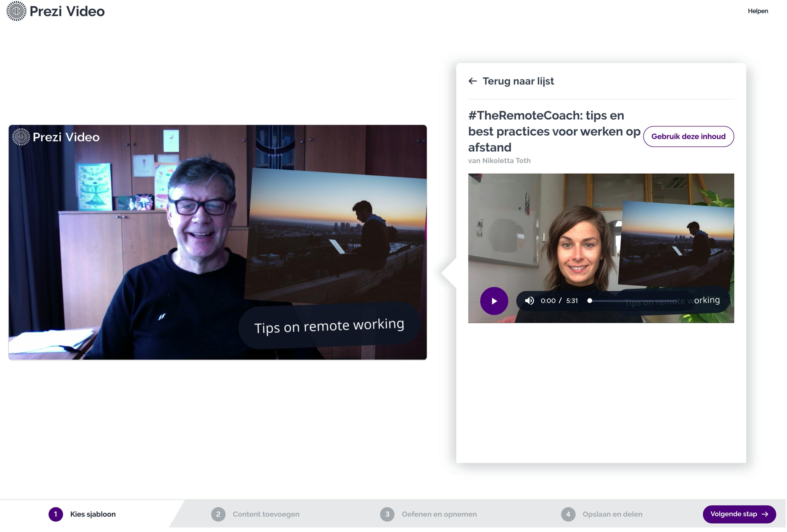Go to Content toevoegen step
This screenshot has height=532, width=787.
tap(266, 515)
